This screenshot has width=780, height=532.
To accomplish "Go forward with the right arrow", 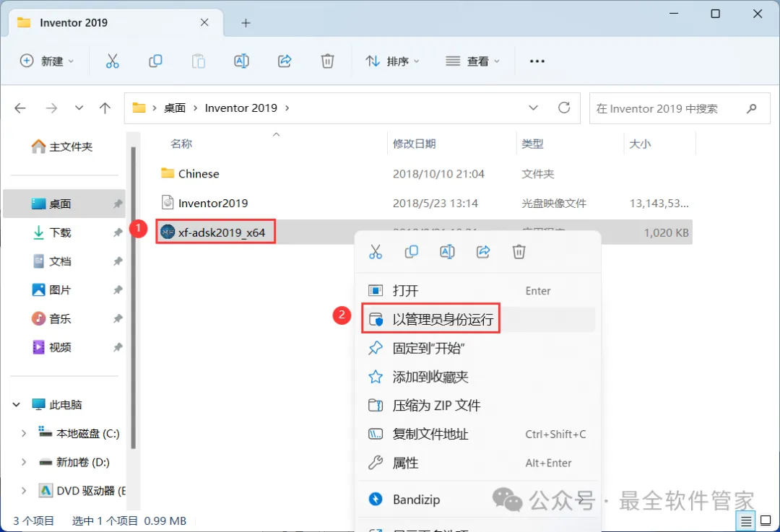I will (51, 108).
